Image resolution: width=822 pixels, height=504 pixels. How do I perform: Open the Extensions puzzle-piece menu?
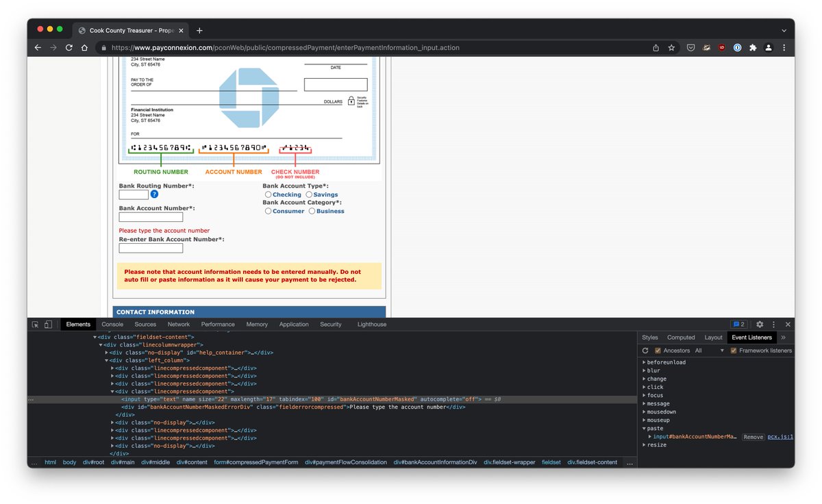pos(753,48)
